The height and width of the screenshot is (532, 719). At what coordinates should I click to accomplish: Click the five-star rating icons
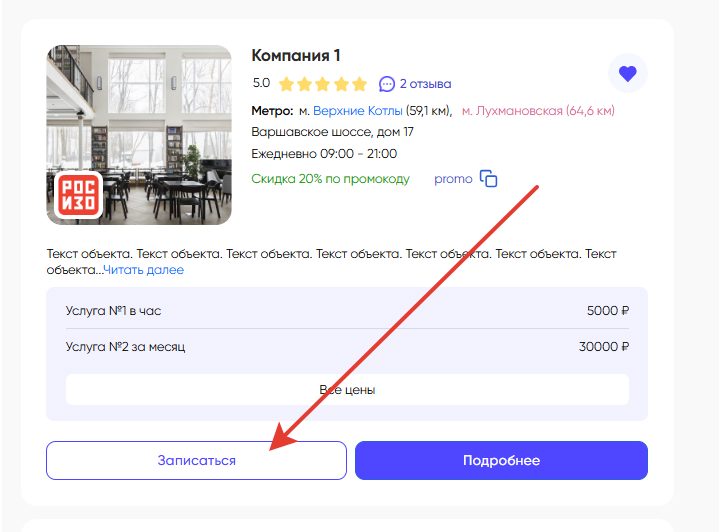[323, 84]
